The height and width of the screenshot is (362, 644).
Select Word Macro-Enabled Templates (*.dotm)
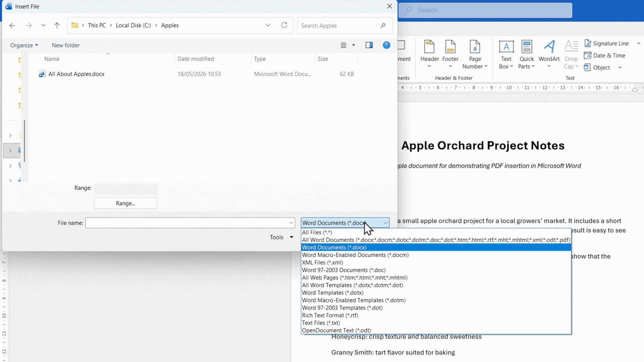click(x=436, y=300)
